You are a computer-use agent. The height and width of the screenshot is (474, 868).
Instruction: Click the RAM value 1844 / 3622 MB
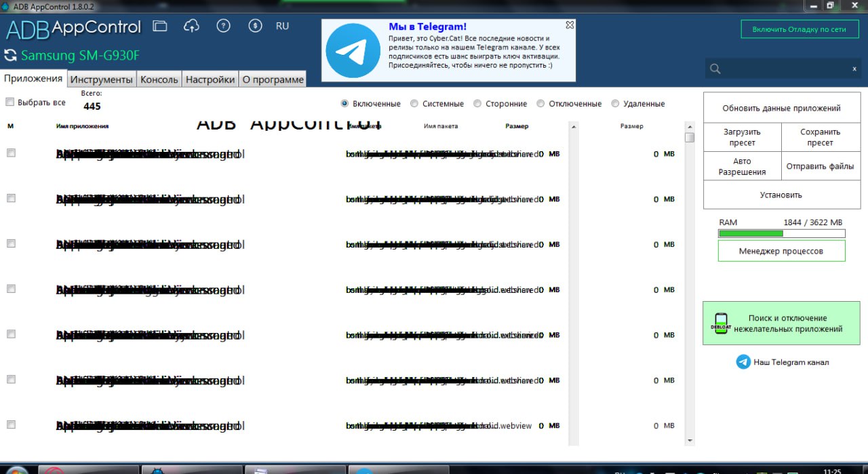point(812,222)
